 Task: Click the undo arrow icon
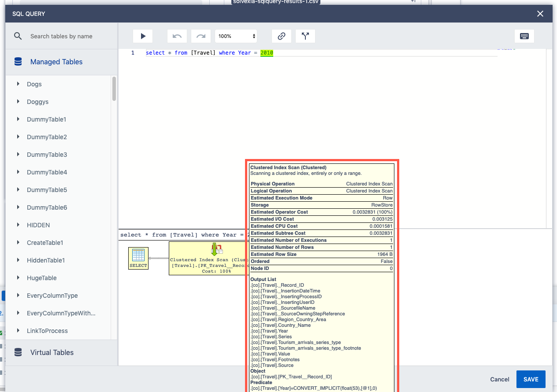(x=177, y=36)
